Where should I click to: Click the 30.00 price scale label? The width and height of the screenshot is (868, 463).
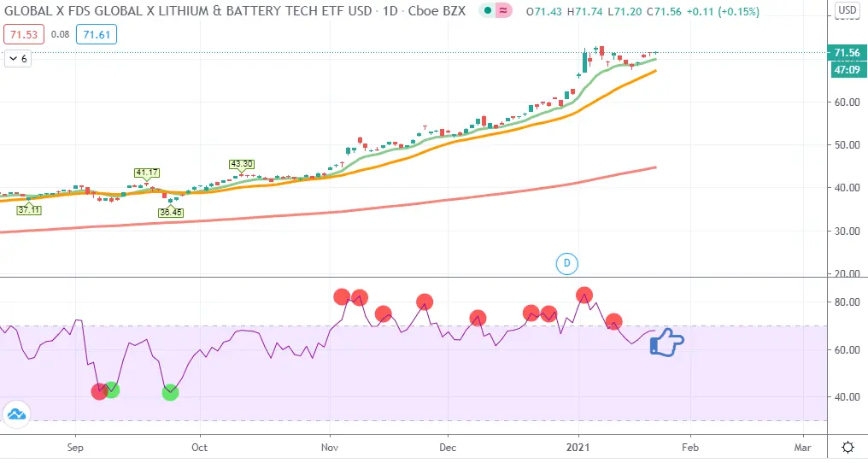[x=847, y=231]
